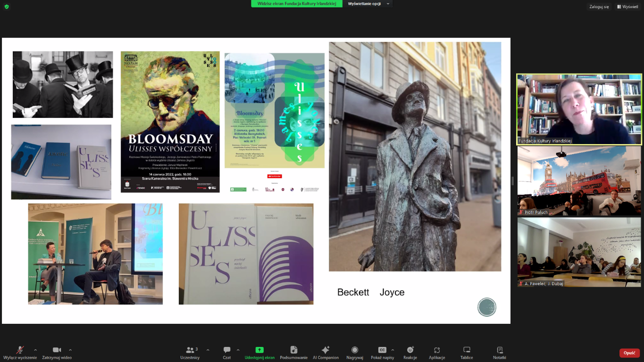Toggle captions with Pokaż napisy

click(x=382, y=352)
